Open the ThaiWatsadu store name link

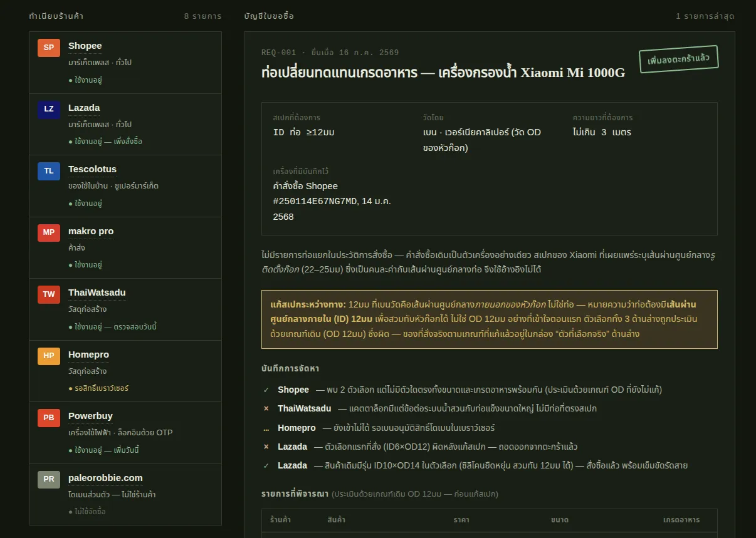(x=97, y=292)
